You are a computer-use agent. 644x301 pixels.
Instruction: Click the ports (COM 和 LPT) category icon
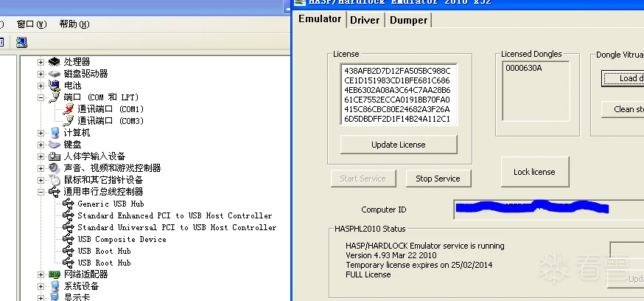pos(55,97)
